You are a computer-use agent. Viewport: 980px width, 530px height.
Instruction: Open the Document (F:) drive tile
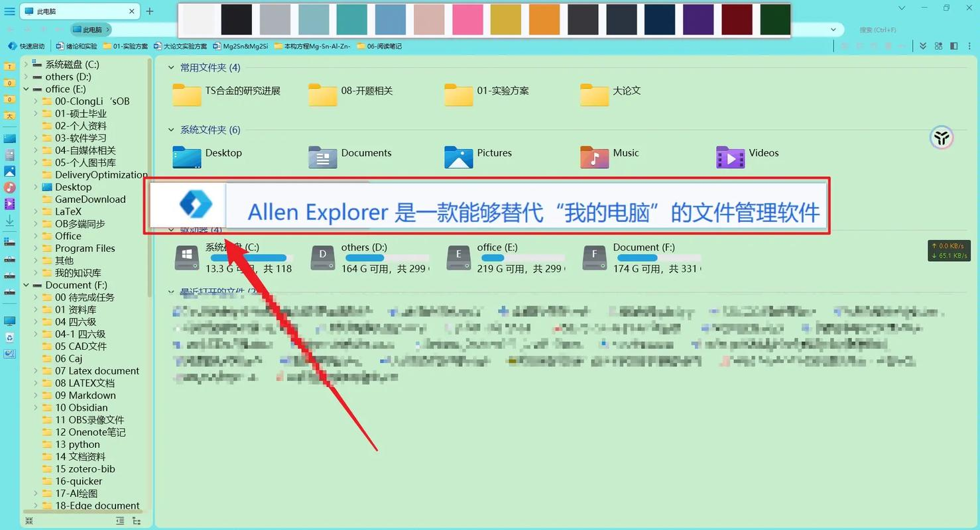click(641, 258)
